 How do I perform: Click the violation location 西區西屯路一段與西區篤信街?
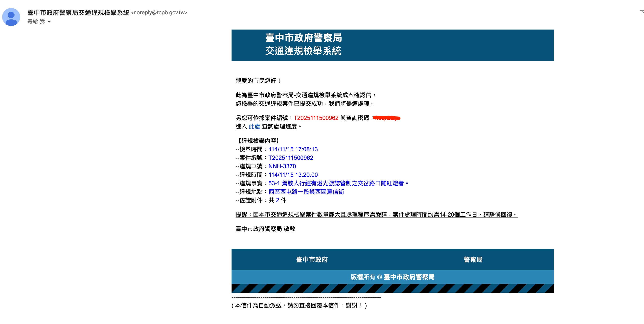306,192
